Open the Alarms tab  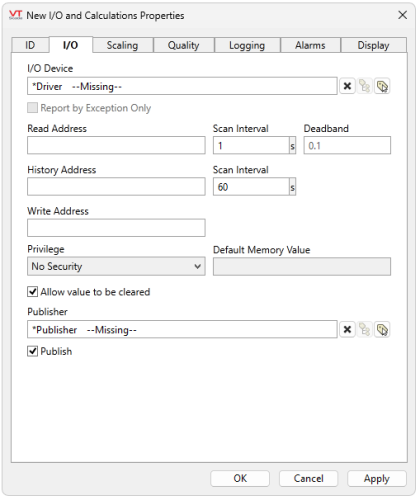tap(310, 45)
